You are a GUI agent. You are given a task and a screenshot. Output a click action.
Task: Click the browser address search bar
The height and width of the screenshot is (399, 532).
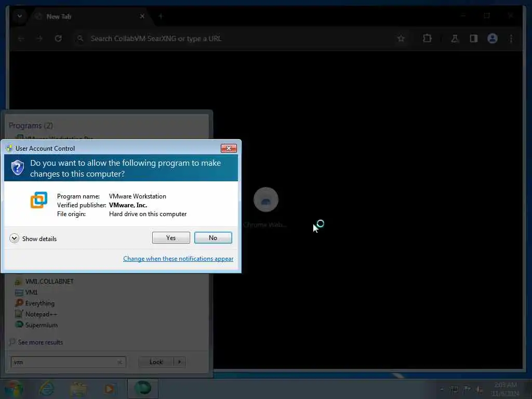point(237,38)
